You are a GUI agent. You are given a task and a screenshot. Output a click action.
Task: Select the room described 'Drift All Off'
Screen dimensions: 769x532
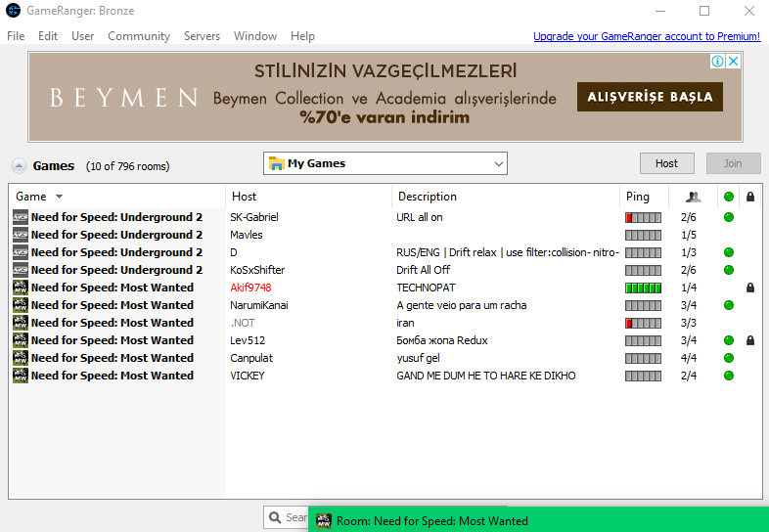[424, 270]
